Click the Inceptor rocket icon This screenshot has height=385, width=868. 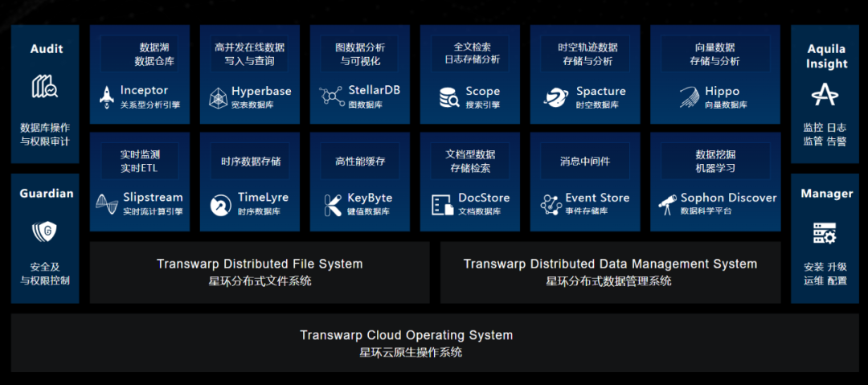[107, 96]
